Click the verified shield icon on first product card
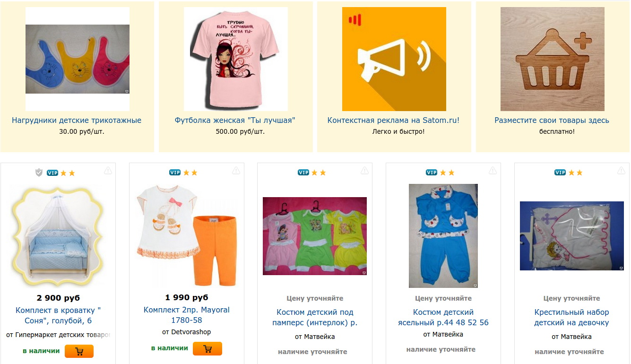Viewport: 631px width, 364px height. click(39, 173)
